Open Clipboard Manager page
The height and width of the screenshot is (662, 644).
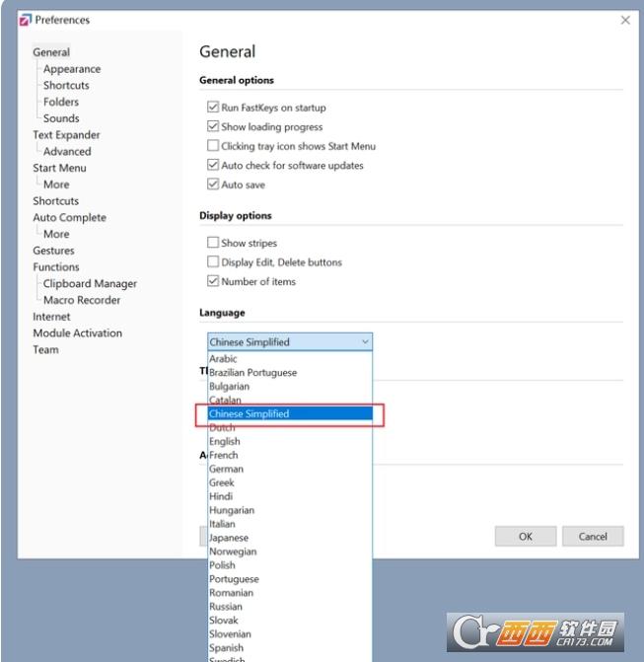pos(90,283)
